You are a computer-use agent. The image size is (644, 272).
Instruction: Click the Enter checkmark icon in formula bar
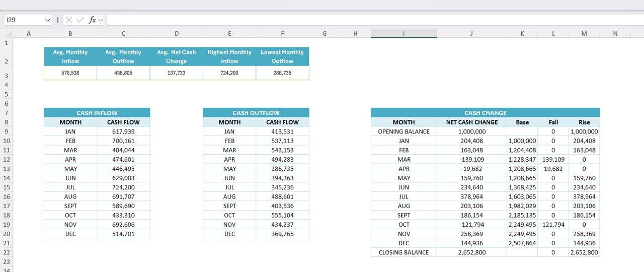click(80, 20)
